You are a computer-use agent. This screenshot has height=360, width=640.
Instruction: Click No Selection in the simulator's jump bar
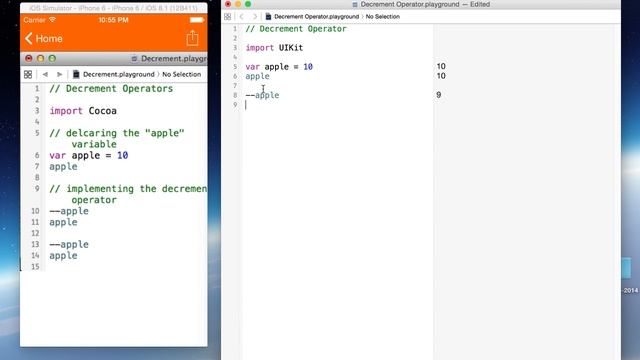[182, 74]
